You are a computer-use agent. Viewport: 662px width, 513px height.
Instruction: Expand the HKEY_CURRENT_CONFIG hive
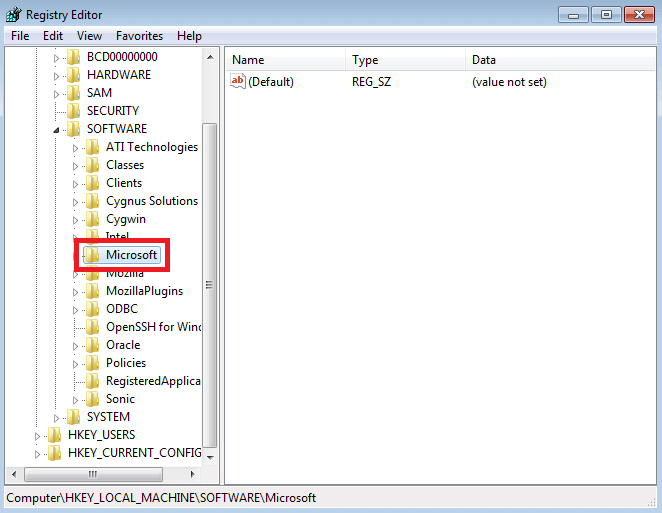click(x=38, y=454)
